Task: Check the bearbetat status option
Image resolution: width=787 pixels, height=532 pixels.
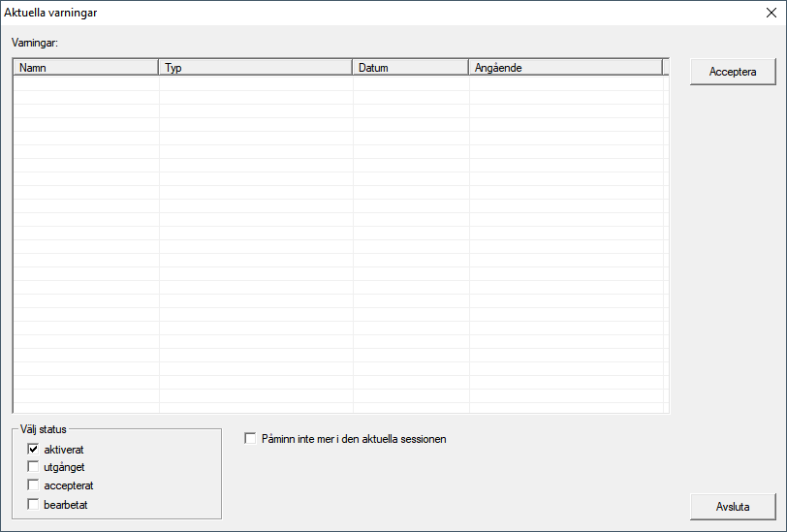Action: tap(34, 504)
